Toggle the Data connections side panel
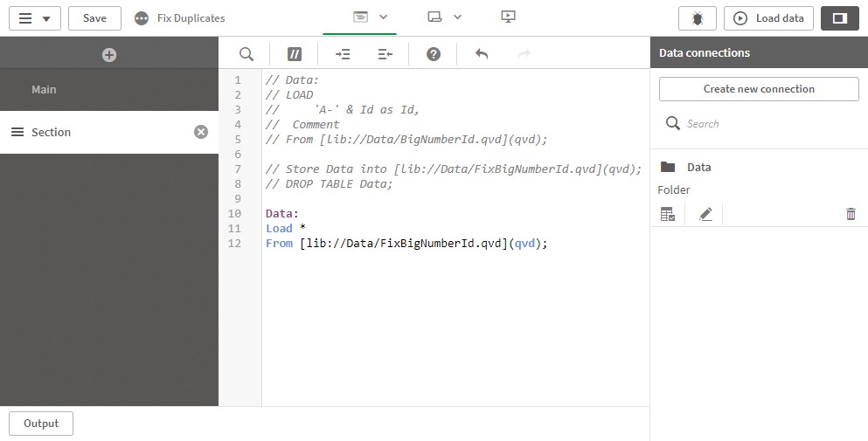Image resolution: width=868 pixels, height=441 pixels. pos(840,18)
